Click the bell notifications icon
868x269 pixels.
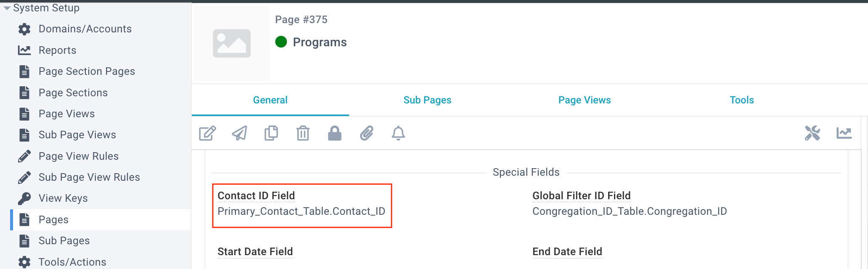pos(398,133)
